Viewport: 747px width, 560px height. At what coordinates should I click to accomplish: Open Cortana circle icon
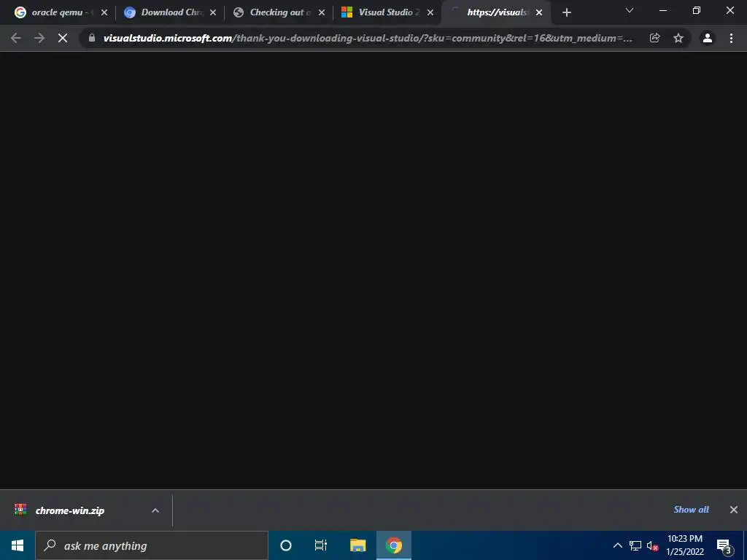coord(286,545)
